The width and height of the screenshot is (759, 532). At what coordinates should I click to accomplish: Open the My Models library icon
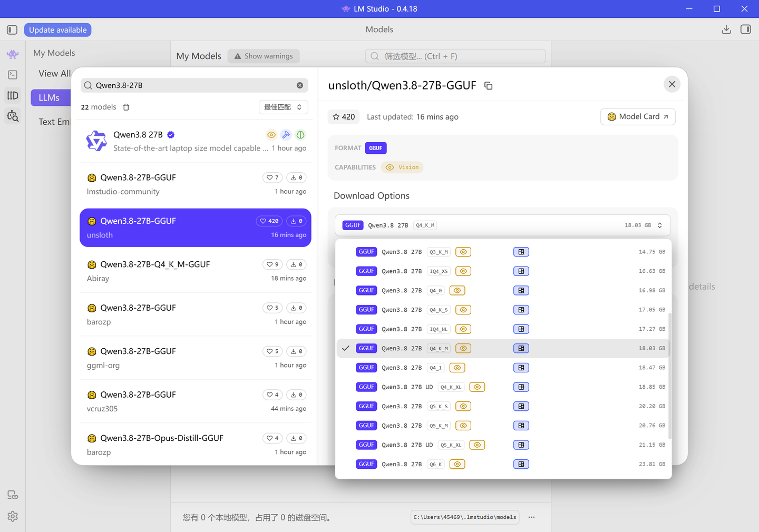tap(13, 95)
